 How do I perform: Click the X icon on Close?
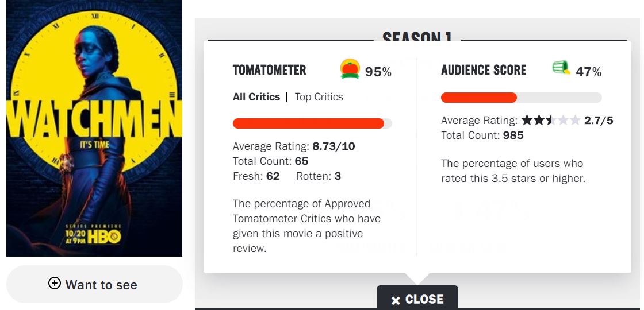click(x=396, y=300)
